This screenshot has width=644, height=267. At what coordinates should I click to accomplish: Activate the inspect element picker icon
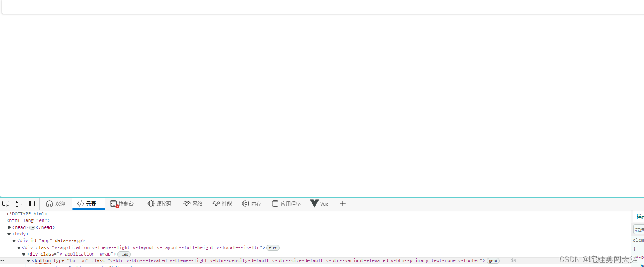coord(6,204)
